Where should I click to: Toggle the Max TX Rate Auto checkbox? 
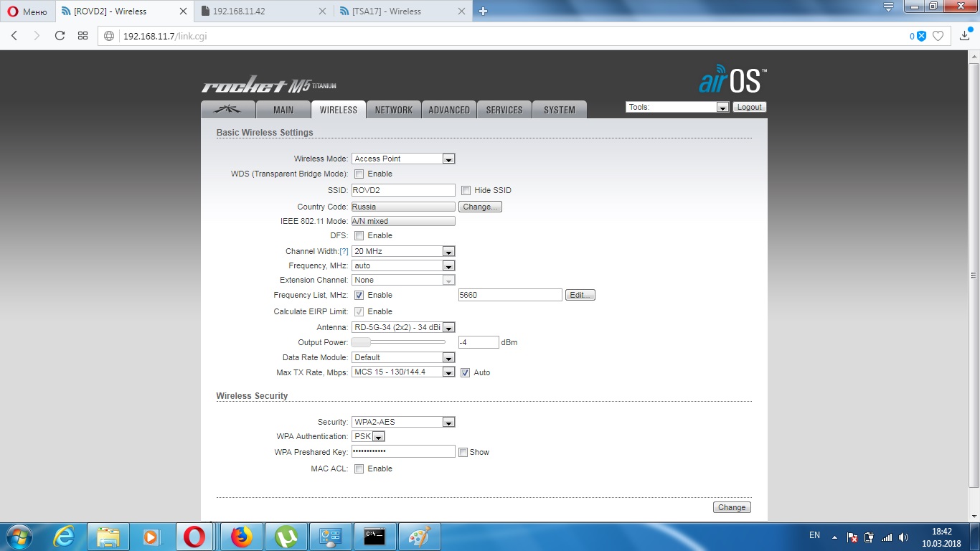coord(465,372)
